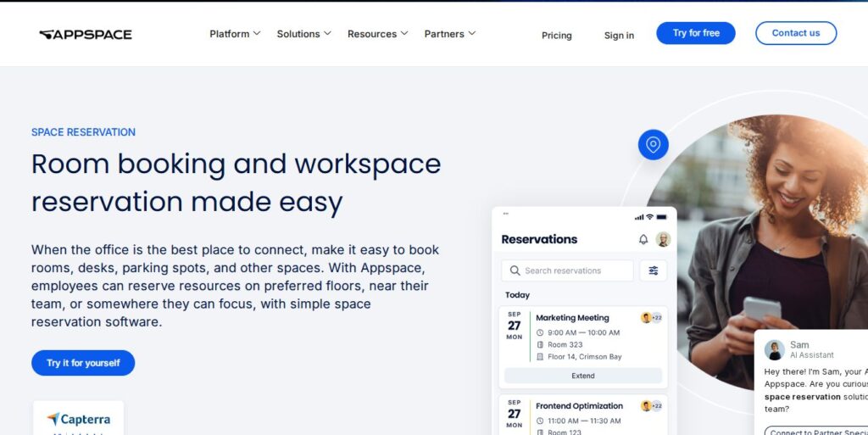Click the Floor 14, Crimson Bay text

pyautogui.click(x=585, y=357)
